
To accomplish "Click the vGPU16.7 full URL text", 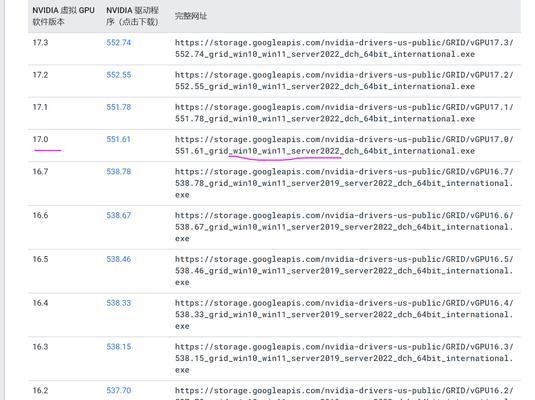I will point(344,183).
